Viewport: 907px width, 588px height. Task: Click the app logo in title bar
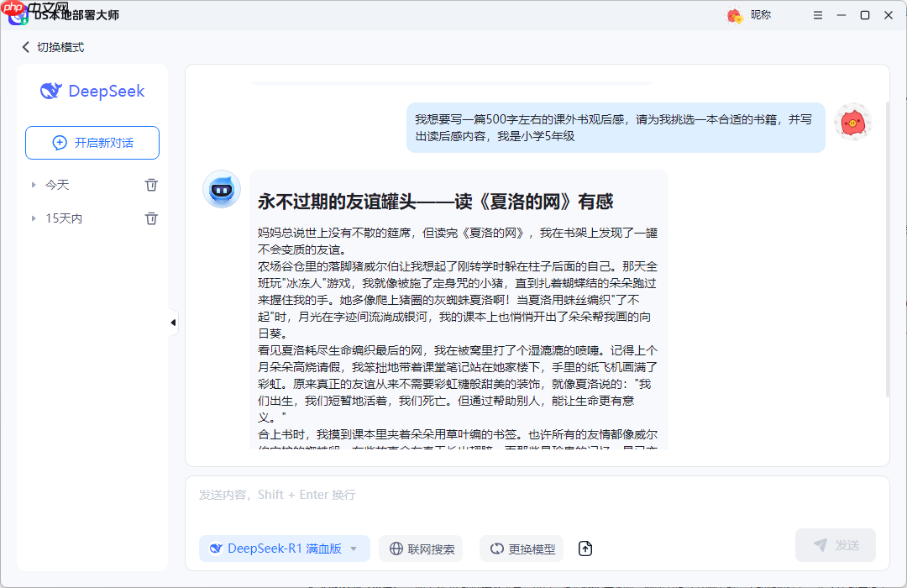click(x=18, y=16)
